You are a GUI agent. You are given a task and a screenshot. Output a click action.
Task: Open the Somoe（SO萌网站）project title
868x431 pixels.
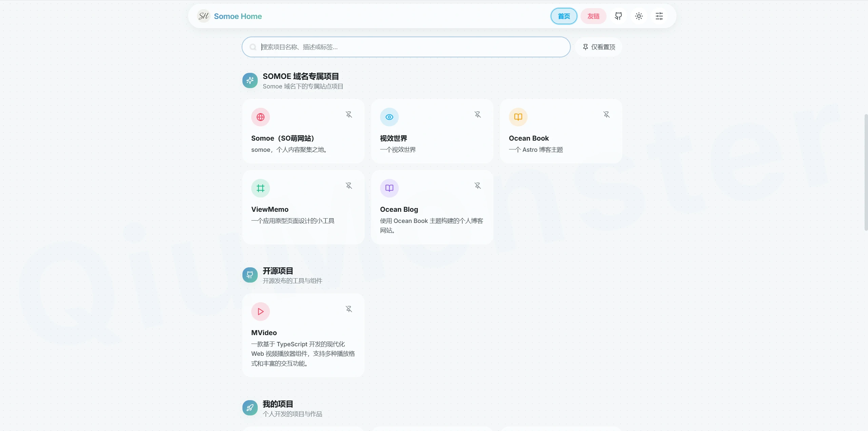pyautogui.click(x=283, y=138)
